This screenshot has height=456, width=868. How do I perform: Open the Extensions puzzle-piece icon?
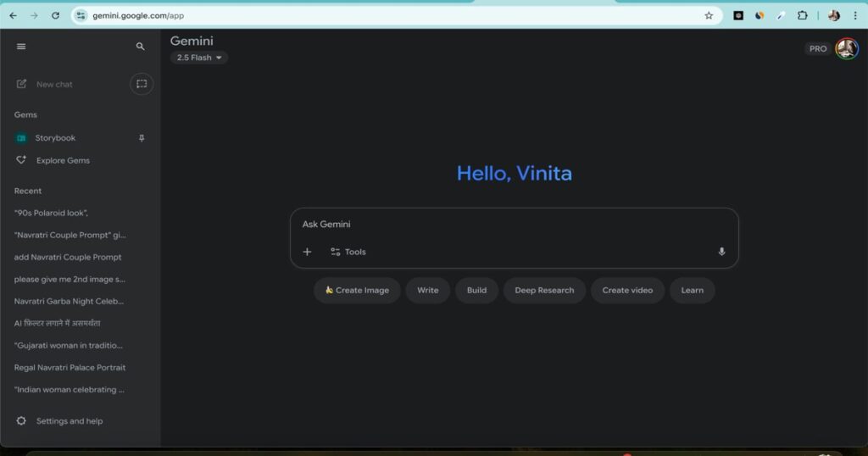pyautogui.click(x=802, y=15)
